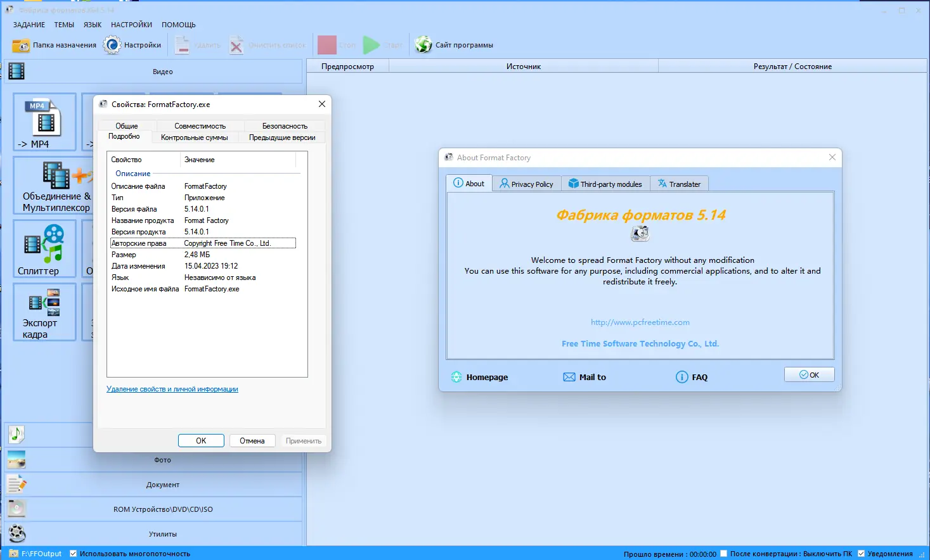Collapse the Видео category section
The image size is (930, 560).
[x=162, y=71]
